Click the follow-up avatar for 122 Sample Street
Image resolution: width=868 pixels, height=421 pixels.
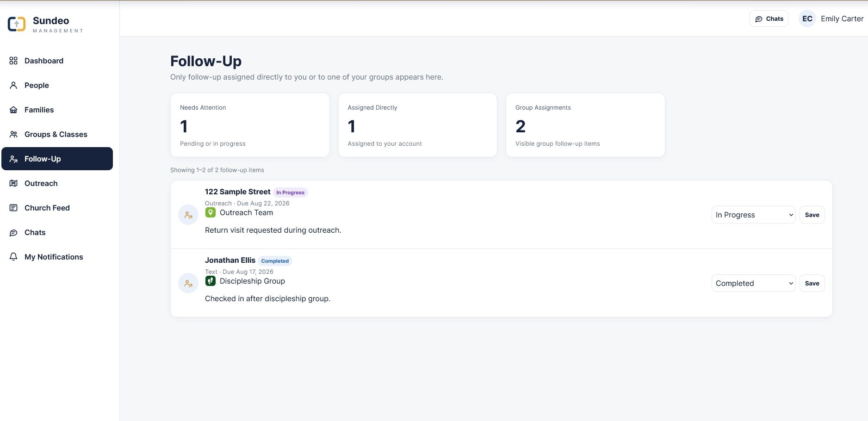[188, 215]
